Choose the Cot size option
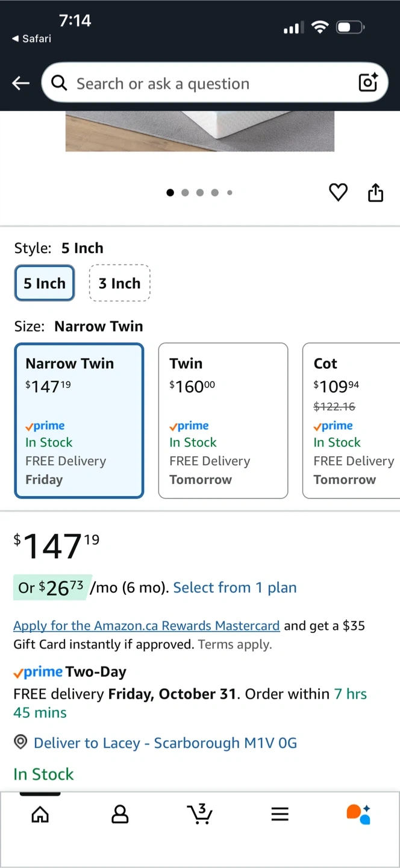 pyautogui.click(x=351, y=421)
